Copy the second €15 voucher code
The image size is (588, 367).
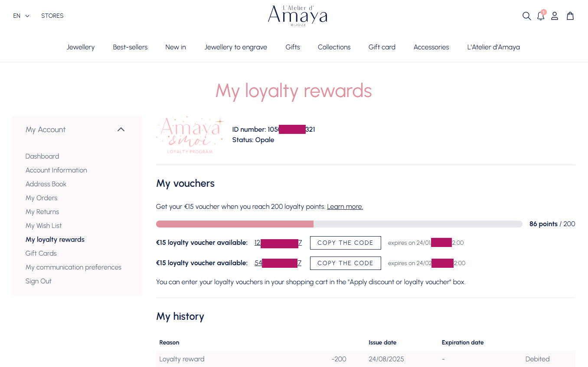(345, 263)
